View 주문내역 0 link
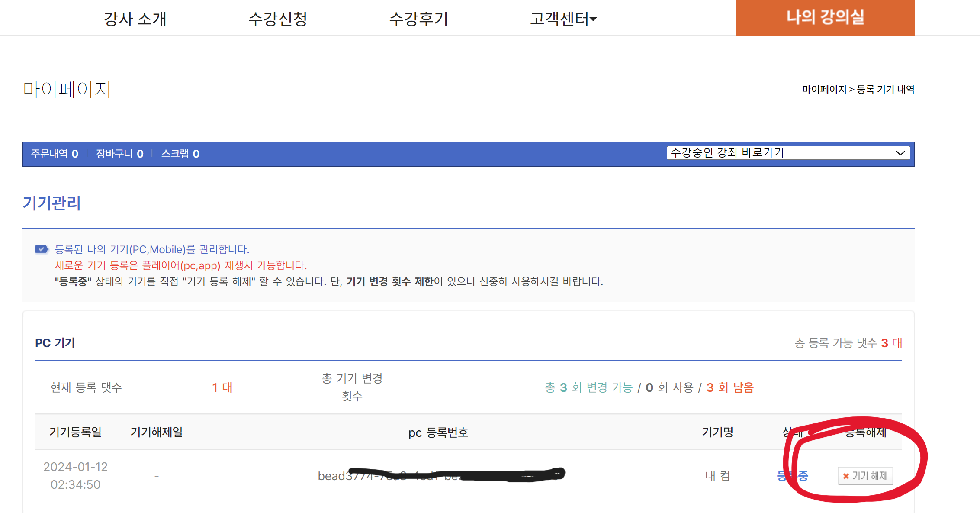This screenshot has height=513, width=980. (55, 154)
